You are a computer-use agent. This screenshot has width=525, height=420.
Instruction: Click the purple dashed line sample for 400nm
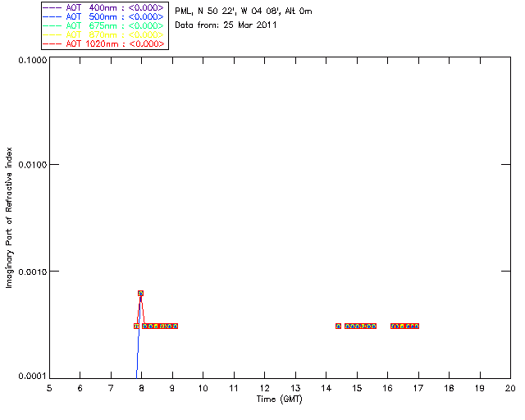point(52,7)
